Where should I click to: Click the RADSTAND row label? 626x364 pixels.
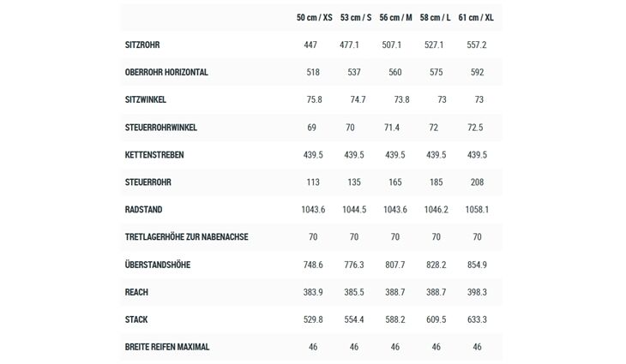tap(143, 210)
